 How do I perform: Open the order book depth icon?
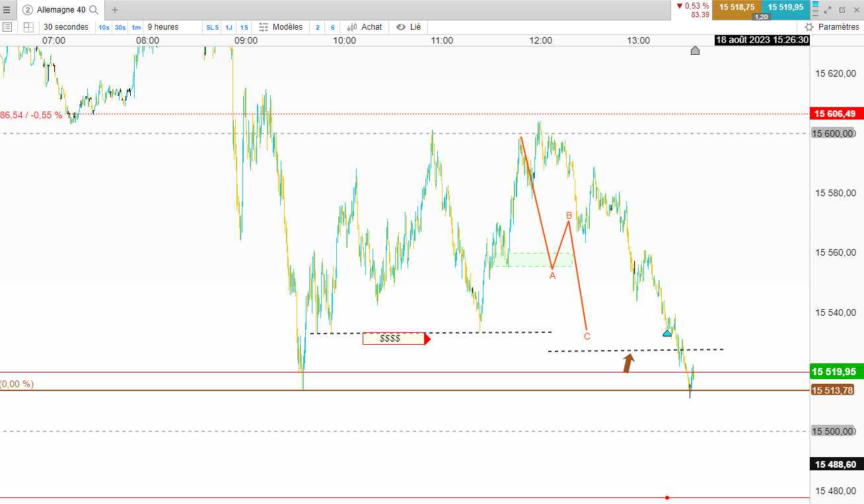click(x=815, y=10)
